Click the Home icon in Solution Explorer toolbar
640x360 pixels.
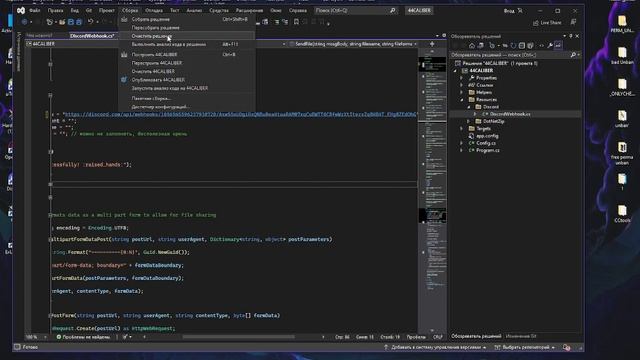click(472, 46)
